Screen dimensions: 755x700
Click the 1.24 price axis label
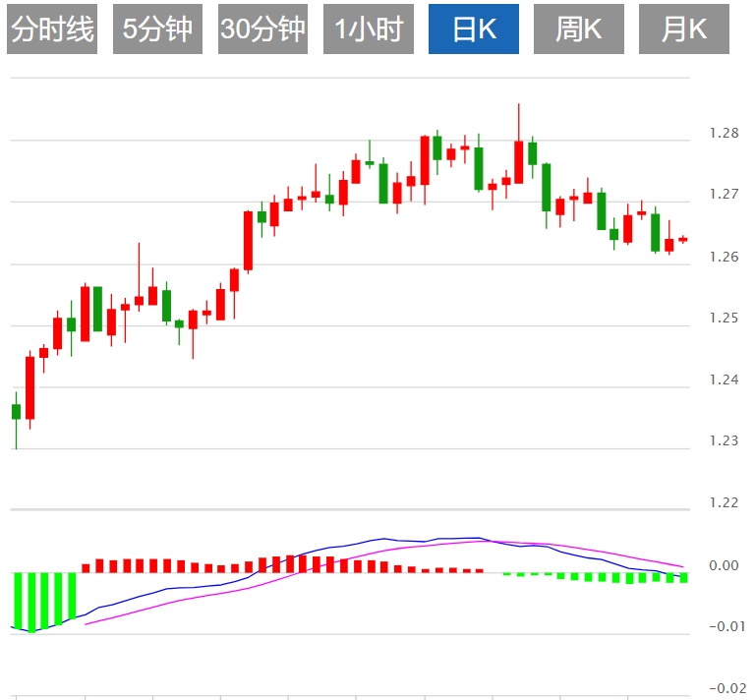click(725, 379)
